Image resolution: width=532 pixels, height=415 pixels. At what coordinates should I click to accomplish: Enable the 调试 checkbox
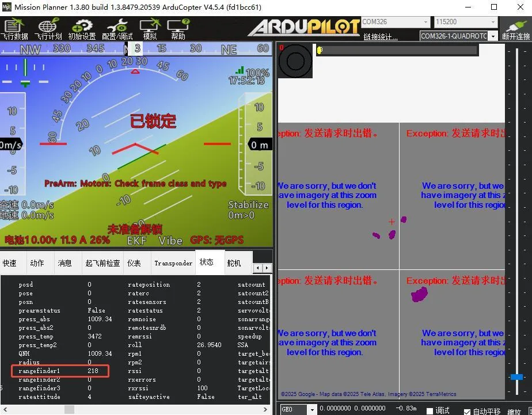430,411
